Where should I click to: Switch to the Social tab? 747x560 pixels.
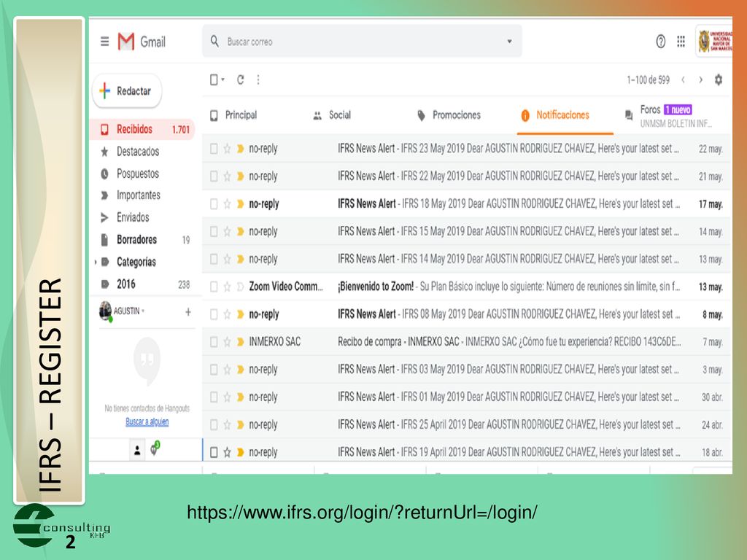tap(332, 115)
